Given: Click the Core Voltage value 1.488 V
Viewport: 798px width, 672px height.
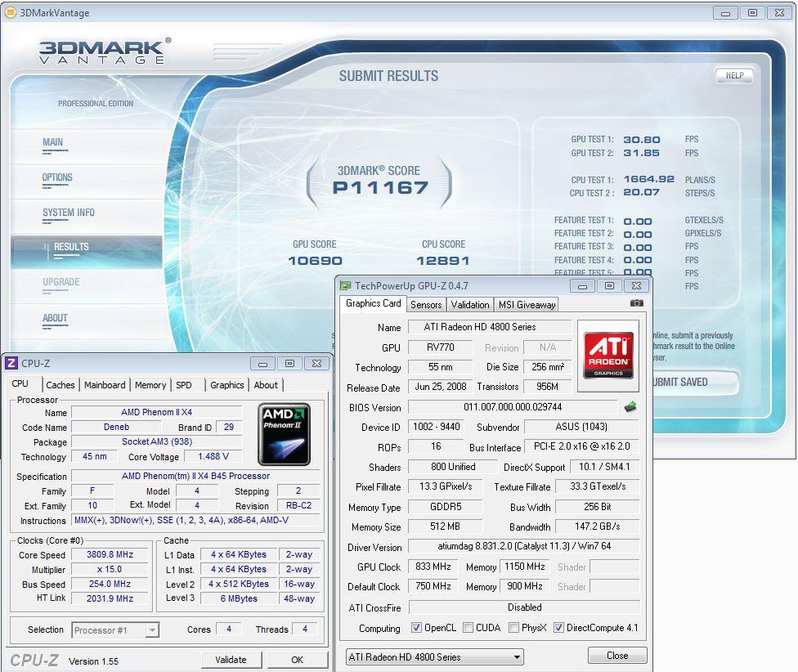Looking at the screenshot, I should click(213, 456).
